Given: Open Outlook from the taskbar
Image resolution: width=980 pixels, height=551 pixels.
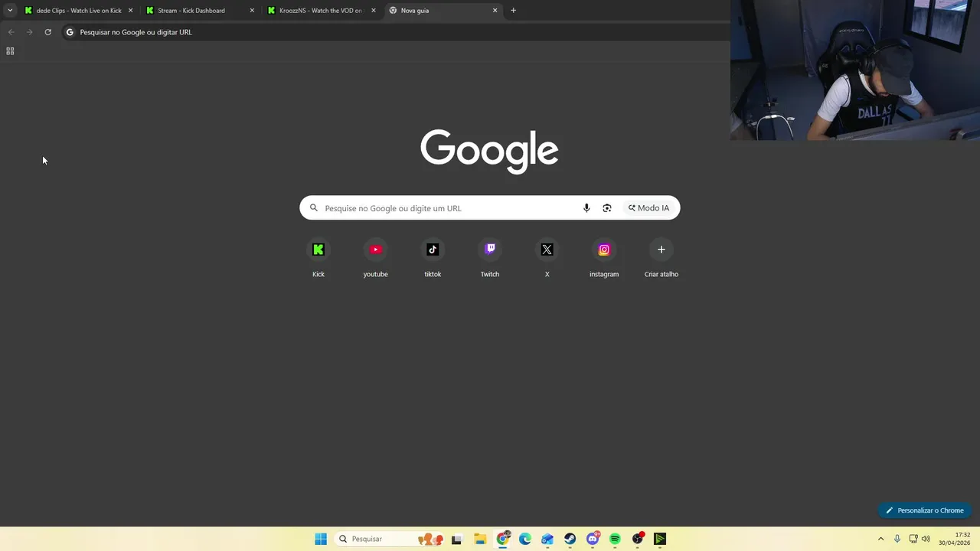Looking at the screenshot, I should coord(547,539).
